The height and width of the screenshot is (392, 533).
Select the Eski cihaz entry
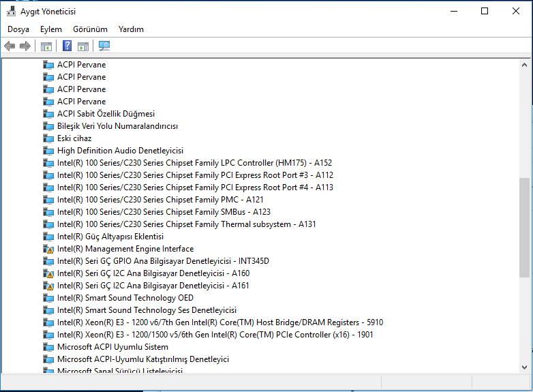click(x=74, y=138)
